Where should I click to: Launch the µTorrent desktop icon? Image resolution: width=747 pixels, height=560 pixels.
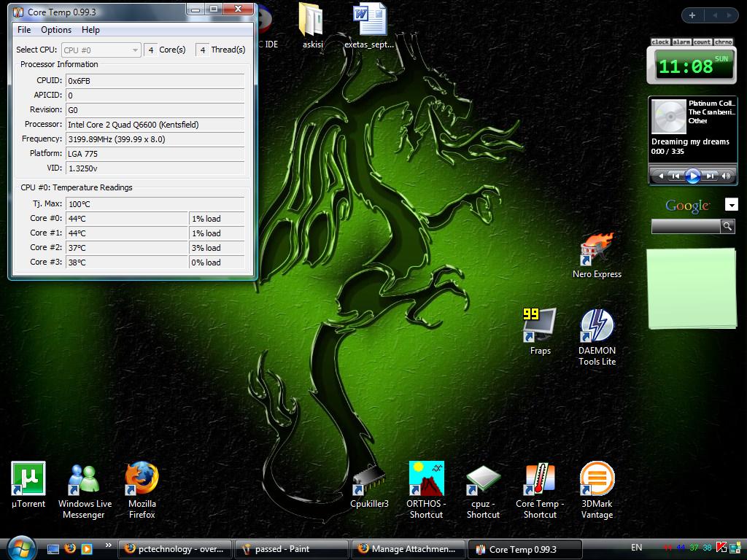pos(28,479)
